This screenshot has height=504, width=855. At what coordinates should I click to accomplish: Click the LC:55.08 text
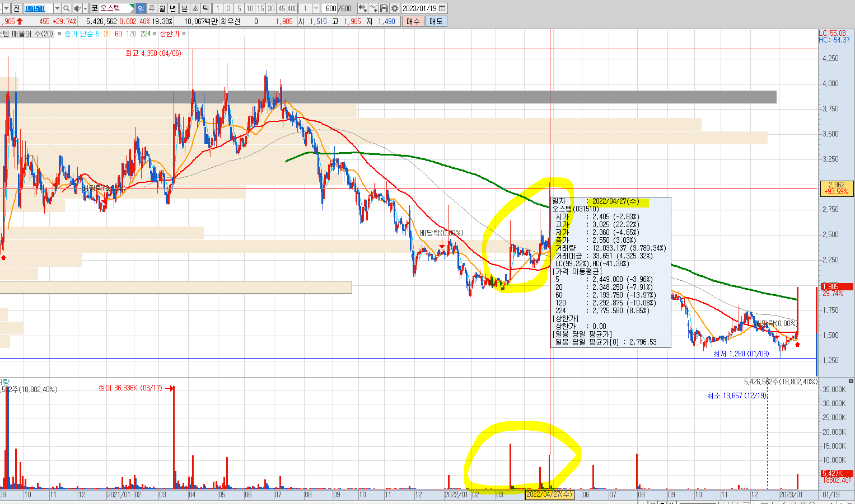[833, 34]
